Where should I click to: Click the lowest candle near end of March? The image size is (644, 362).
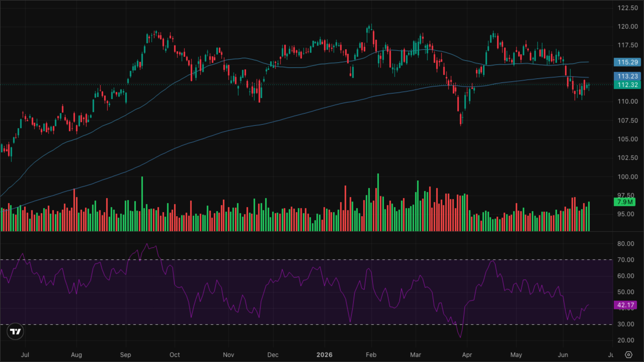click(461, 119)
